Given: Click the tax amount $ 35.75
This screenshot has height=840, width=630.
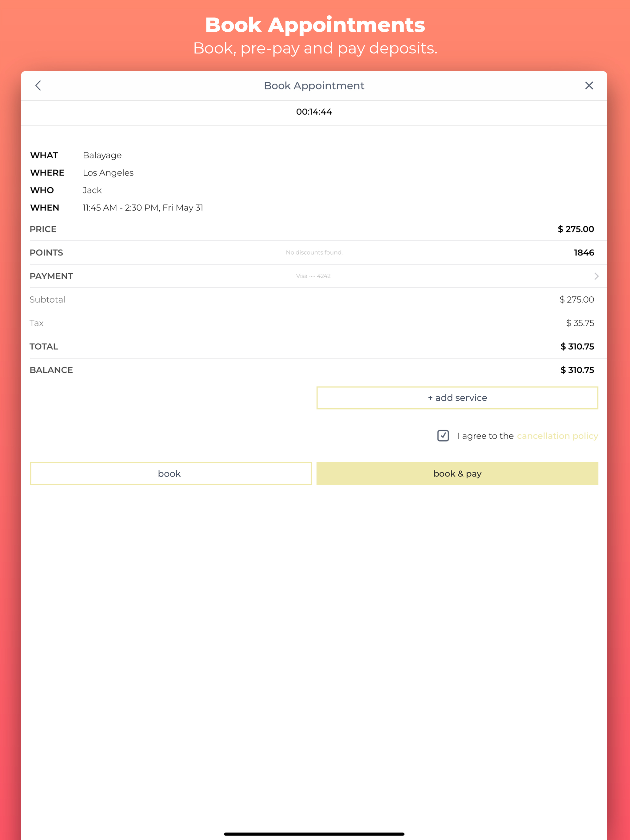Looking at the screenshot, I should coord(580,323).
